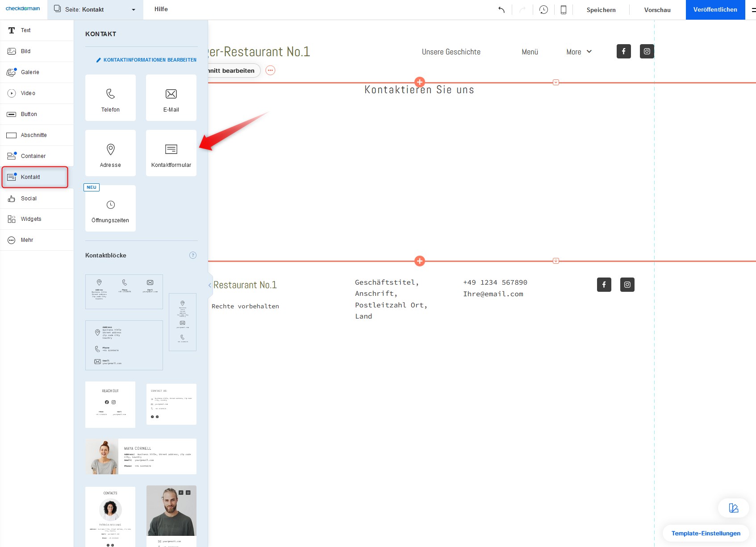The width and height of the screenshot is (756, 547).
Task: Click the Template-Einstellungen button
Action: click(706, 533)
